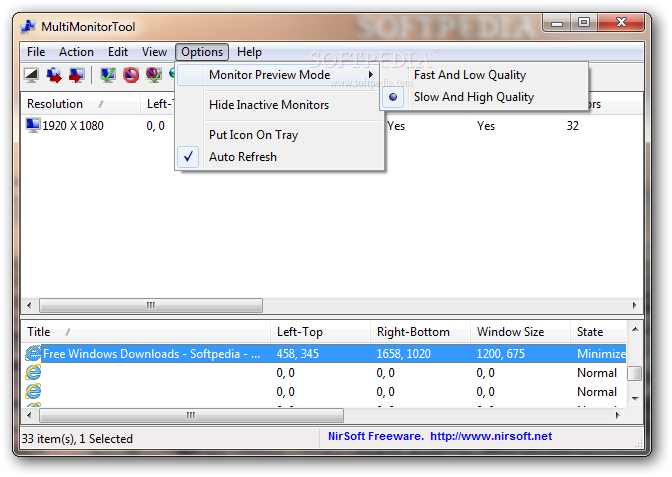Viewport: 672px width, 477px height.
Task: Click window list scroll up arrow
Action: tap(635, 329)
